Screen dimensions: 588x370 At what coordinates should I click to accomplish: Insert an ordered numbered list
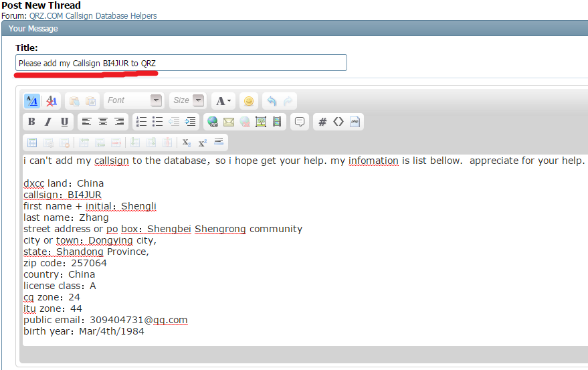point(141,122)
